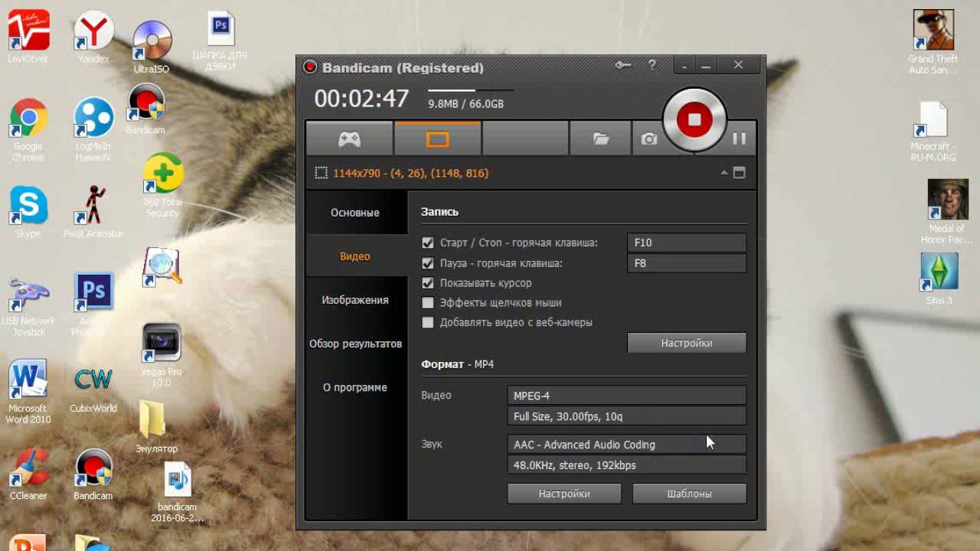Open the О программе tab
This screenshot has height=551, width=980.
355,387
